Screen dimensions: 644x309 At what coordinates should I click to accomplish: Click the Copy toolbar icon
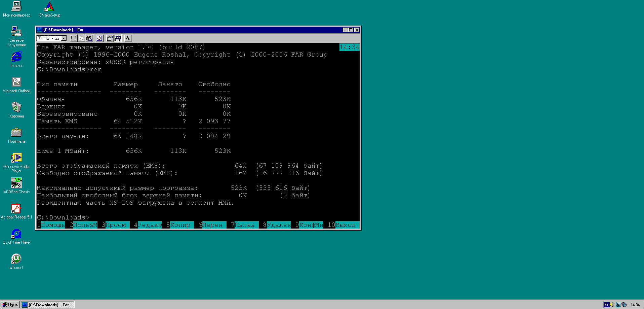click(x=81, y=38)
